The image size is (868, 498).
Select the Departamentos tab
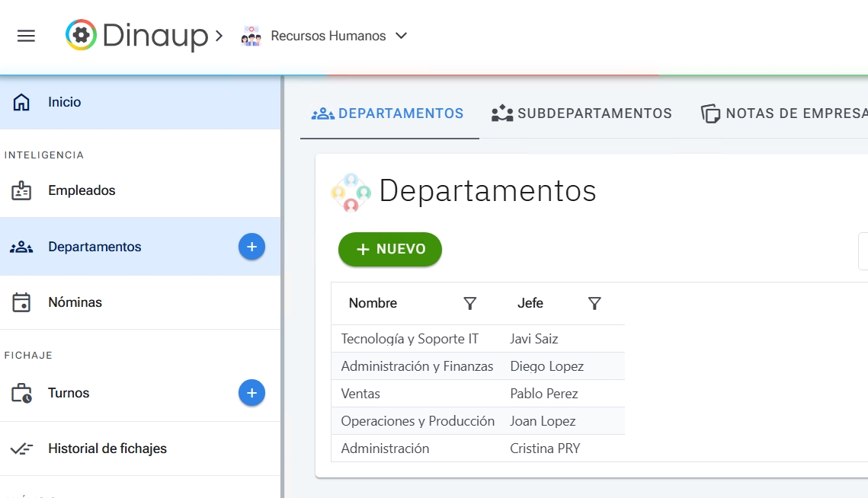(x=388, y=113)
